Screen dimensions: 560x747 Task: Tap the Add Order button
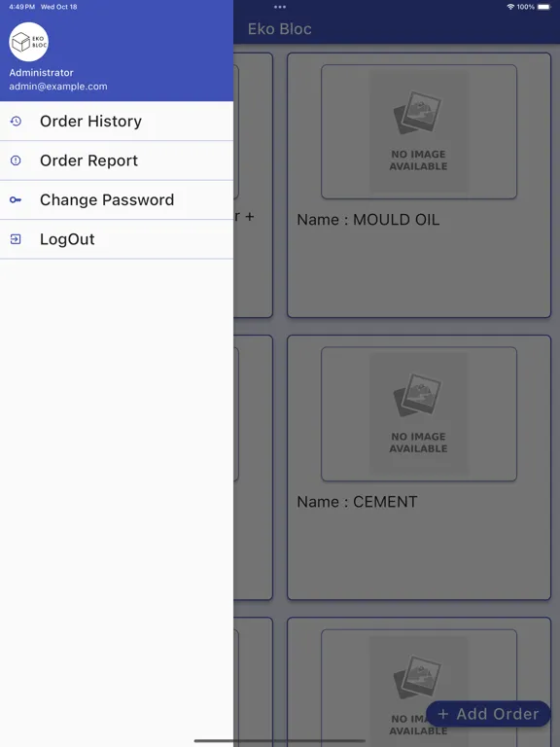tap(488, 714)
